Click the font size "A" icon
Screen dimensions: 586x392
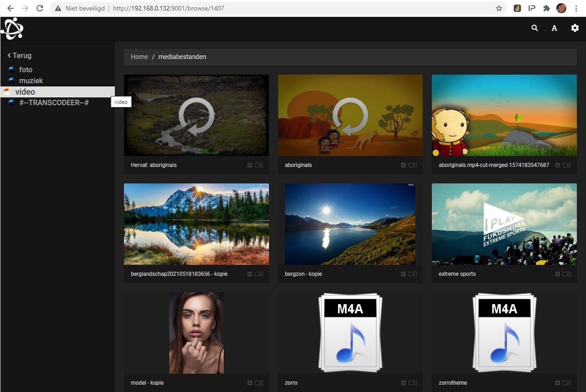pos(554,28)
